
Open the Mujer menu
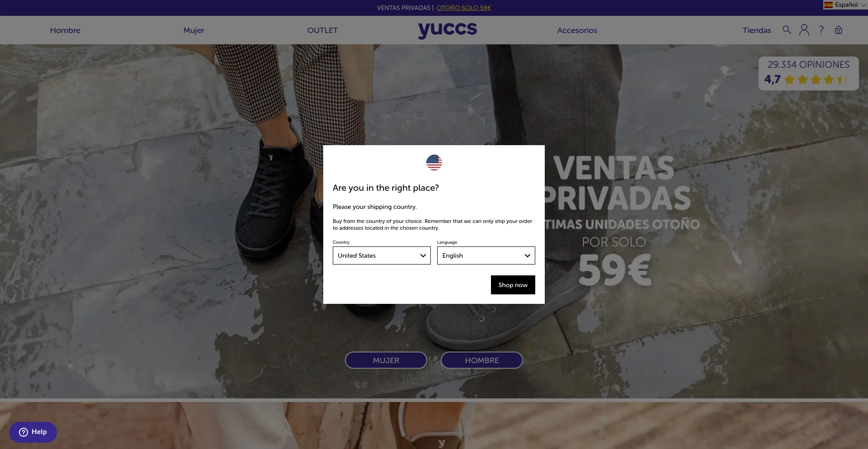coord(193,30)
